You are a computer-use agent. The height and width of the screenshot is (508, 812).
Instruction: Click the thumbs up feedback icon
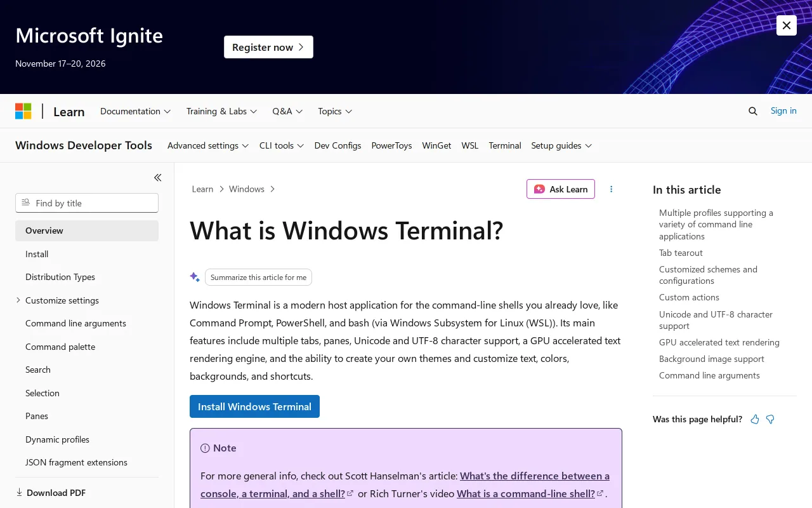pos(755,419)
